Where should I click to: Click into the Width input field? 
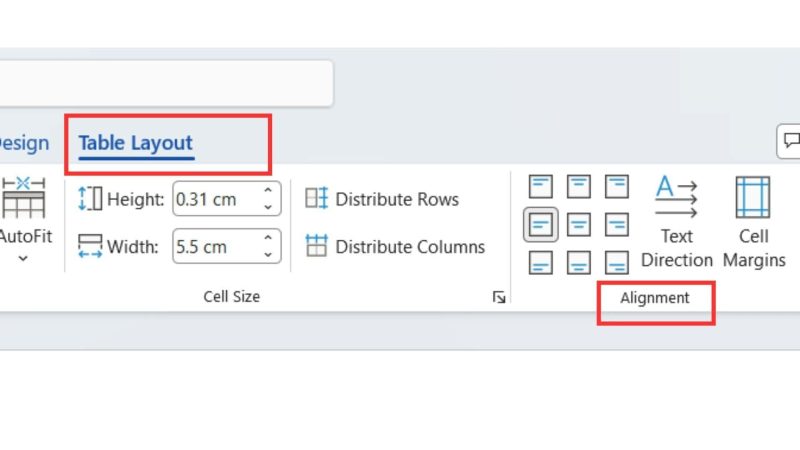coord(217,246)
